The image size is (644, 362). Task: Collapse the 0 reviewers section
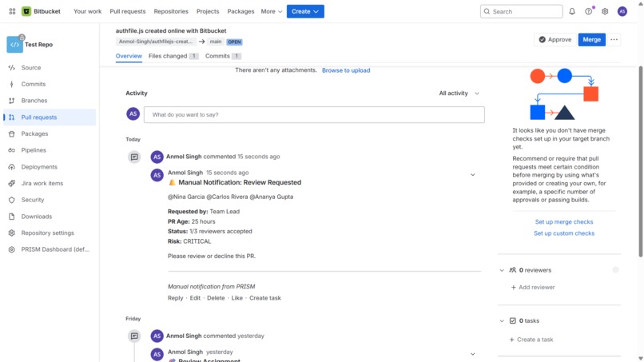click(502, 270)
